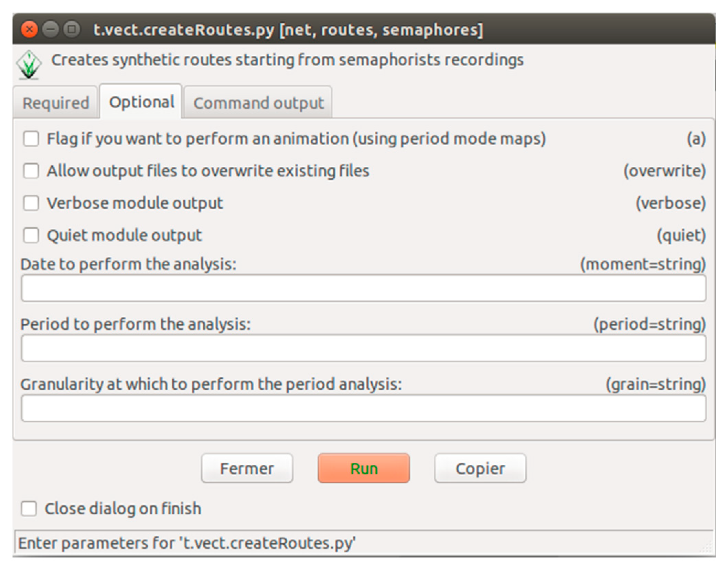Enable the animation flag checkbox
The height and width of the screenshot is (576, 728).
(x=31, y=139)
